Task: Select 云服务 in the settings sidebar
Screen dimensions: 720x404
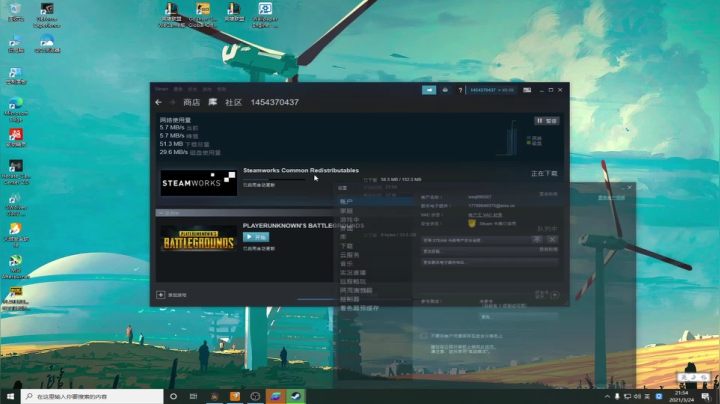Action: tap(349, 255)
